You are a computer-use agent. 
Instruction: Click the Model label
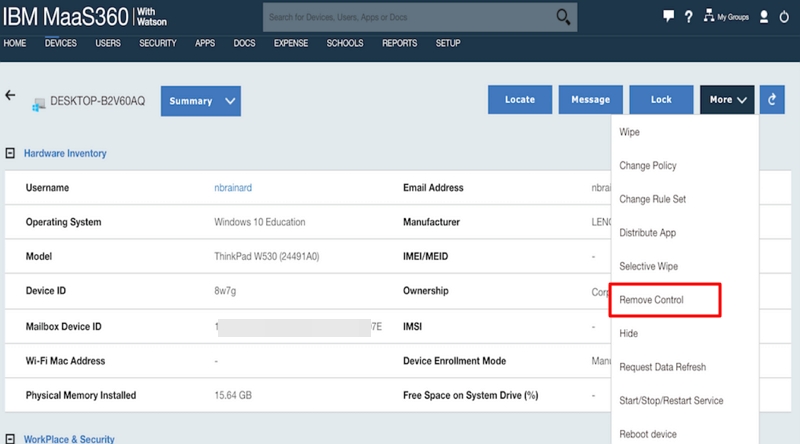[x=39, y=256]
